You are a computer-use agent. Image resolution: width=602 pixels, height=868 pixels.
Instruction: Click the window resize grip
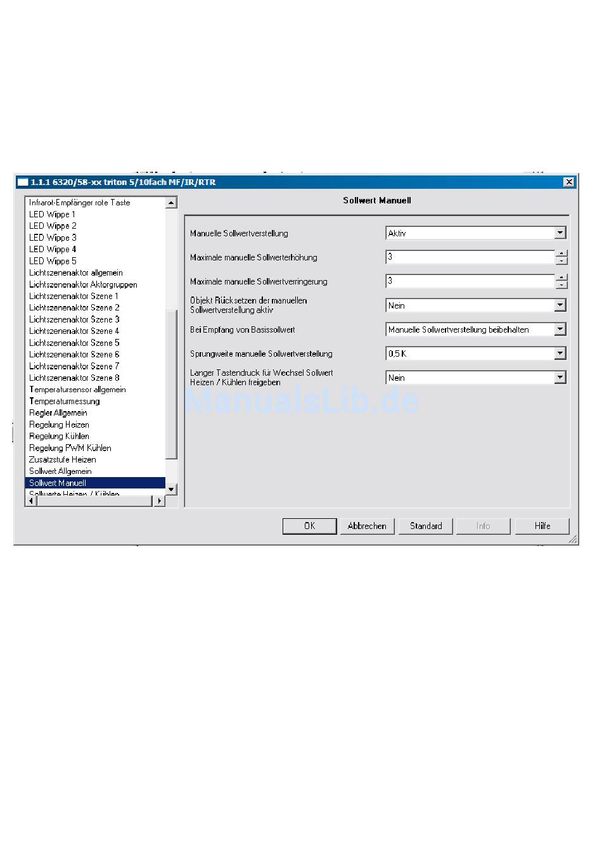(573, 539)
